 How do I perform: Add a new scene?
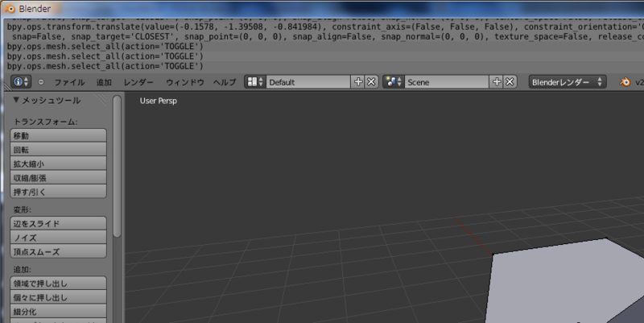(x=497, y=82)
